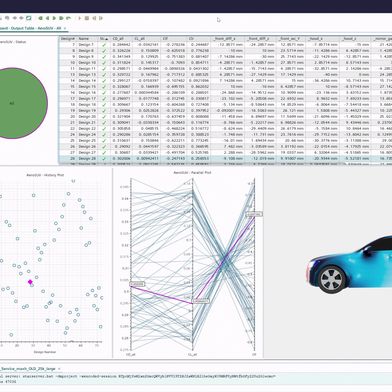Select the Design 10 row name
This screenshot has width=392, height=392.
coord(87,63)
